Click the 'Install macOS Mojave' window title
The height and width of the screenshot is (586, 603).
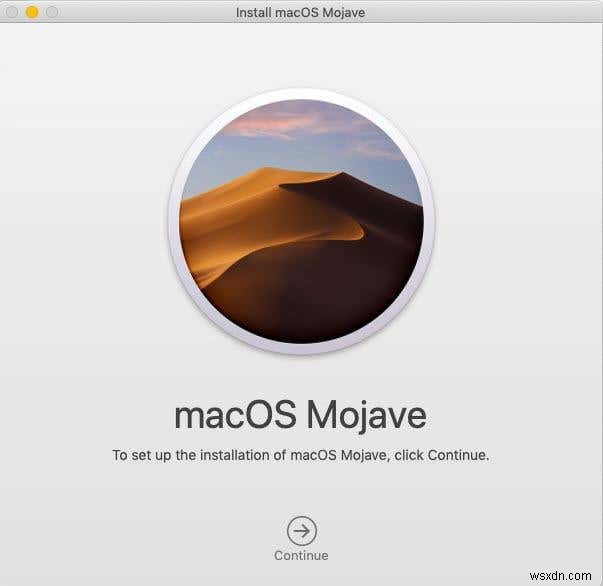[x=300, y=12]
